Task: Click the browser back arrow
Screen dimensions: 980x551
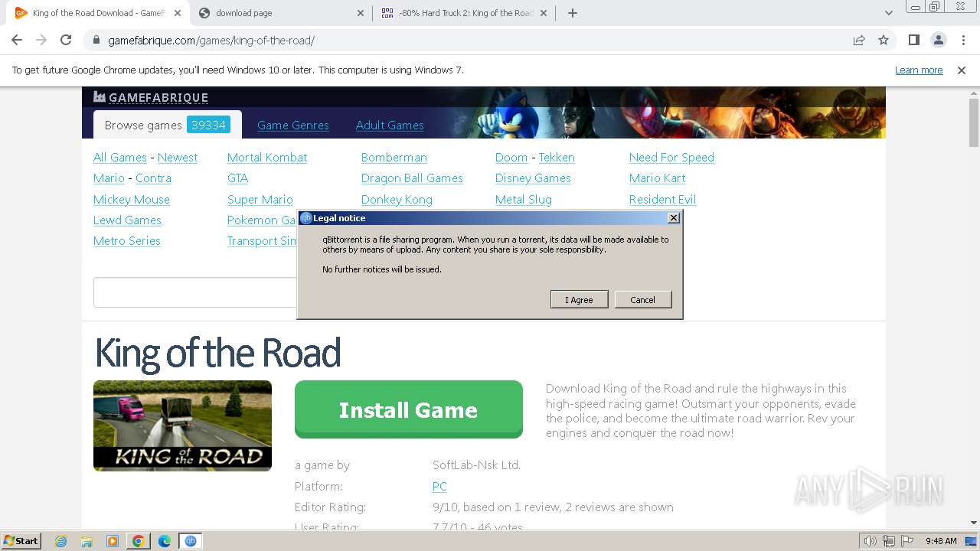Action: pos(17,40)
